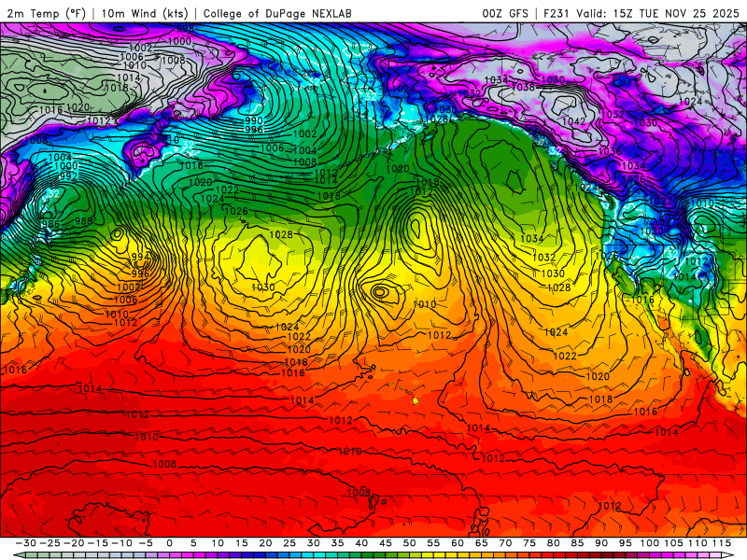Click the 75 color scale label
Viewport: 747px width, 560px height.
(529, 543)
